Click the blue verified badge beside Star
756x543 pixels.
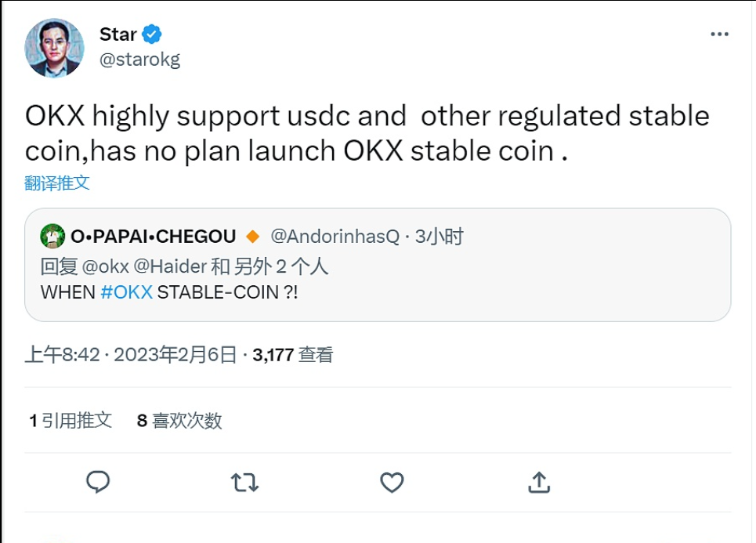(x=152, y=34)
